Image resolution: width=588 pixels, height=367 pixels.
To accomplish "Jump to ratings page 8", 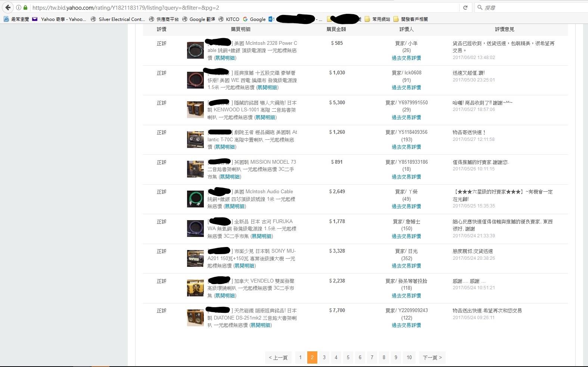I will pyautogui.click(x=384, y=358).
